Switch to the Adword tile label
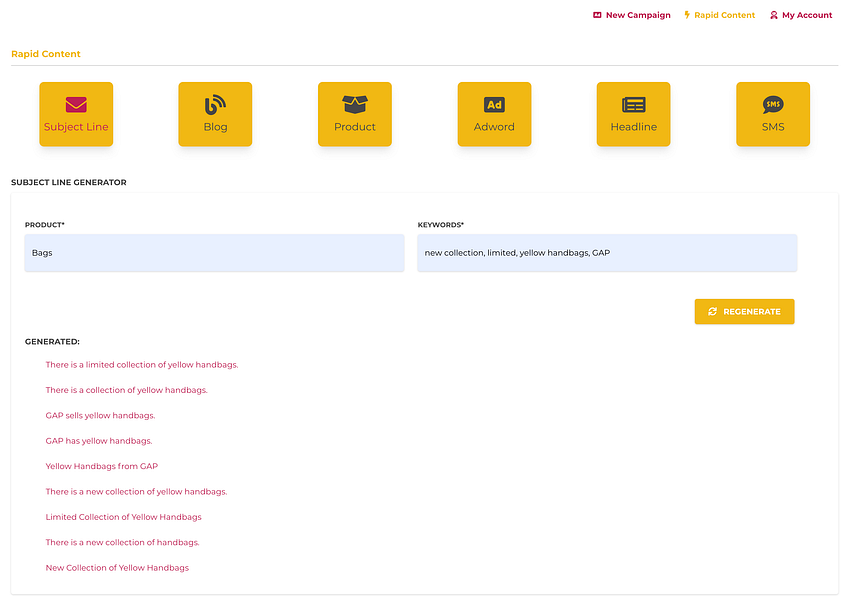857x600 pixels. (x=494, y=127)
